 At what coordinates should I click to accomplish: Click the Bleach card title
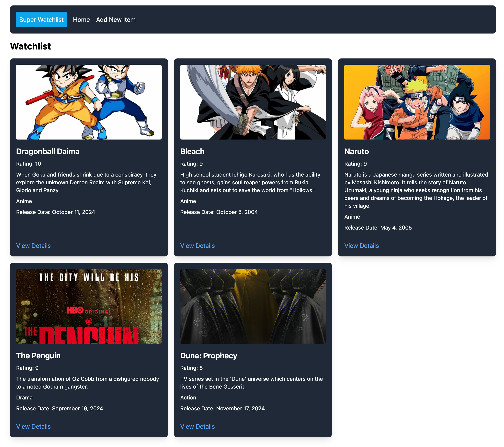[x=192, y=151]
